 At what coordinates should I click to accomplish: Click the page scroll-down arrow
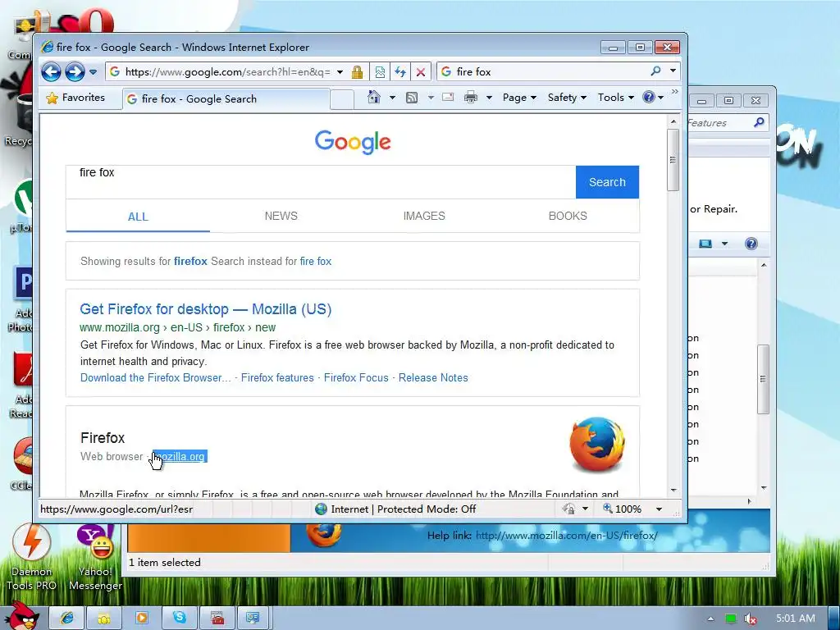click(x=673, y=491)
